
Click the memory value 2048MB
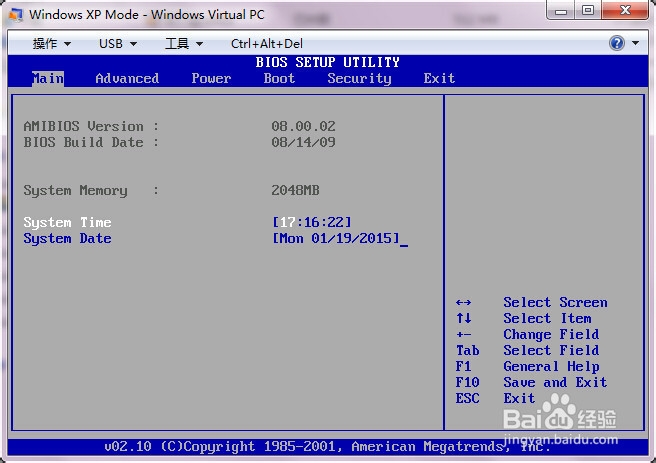pyautogui.click(x=295, y=190)
